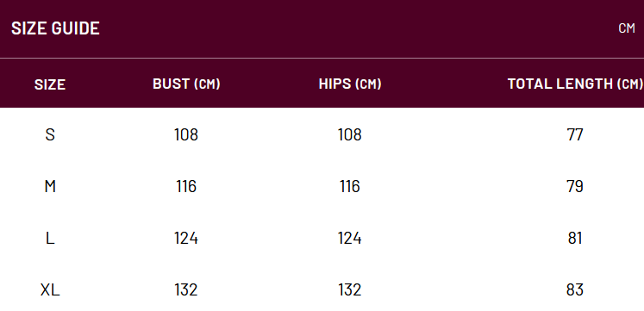
Task: Click the SIZE column header
Action: (x=50, y=84)
